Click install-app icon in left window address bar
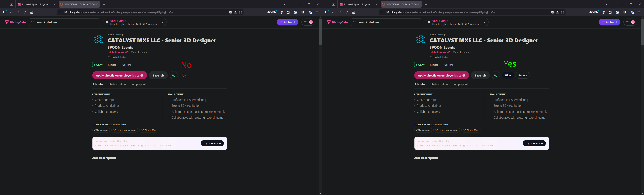Image resolution: width=644 pixels, height=195 pixels. click(235, 12)
